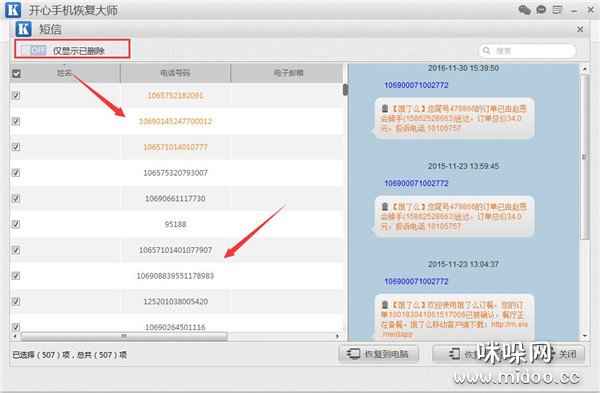Screen dimensions: 600x393
Task: Focus the 搜索 input field
Action: coord(527,51)
